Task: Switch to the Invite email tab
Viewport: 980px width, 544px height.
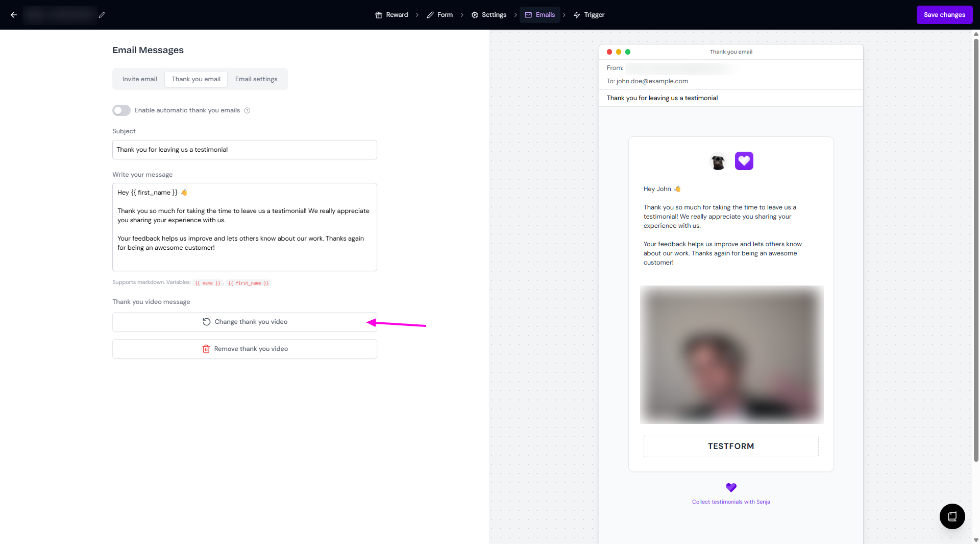Action: click(x=139, y=79)
